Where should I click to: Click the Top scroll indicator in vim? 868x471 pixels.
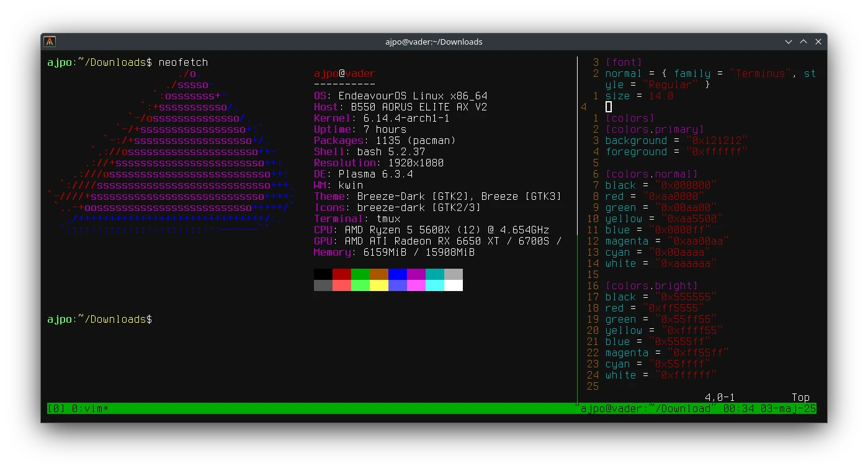point(801,397)
